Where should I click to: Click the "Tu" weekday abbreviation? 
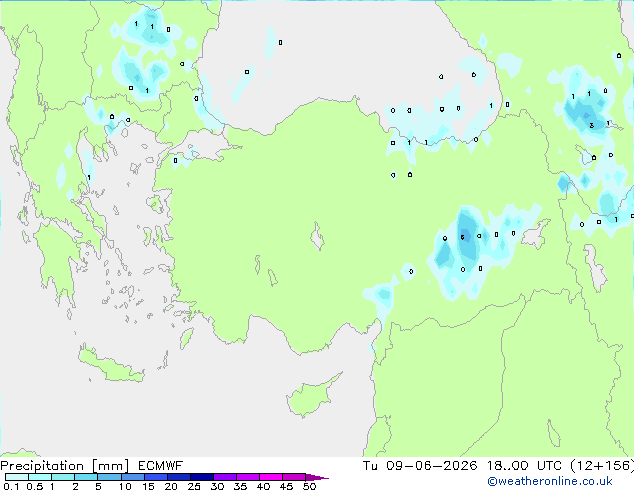click(370, 466)
